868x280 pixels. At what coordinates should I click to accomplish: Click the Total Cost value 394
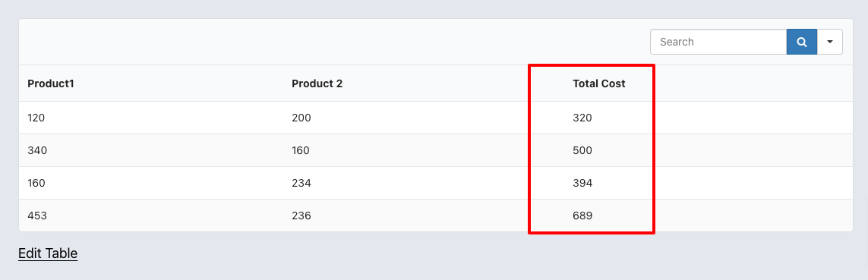tap(582, 183)
